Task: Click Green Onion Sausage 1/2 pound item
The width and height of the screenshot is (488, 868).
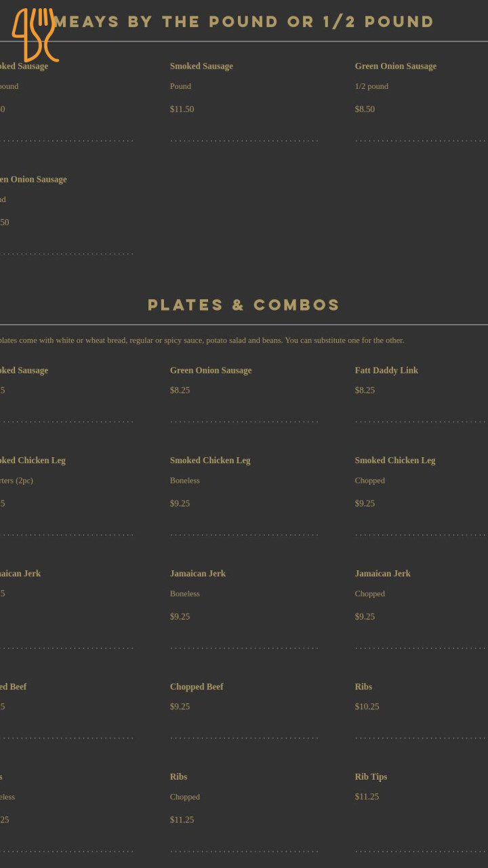Action: (395, 66)
